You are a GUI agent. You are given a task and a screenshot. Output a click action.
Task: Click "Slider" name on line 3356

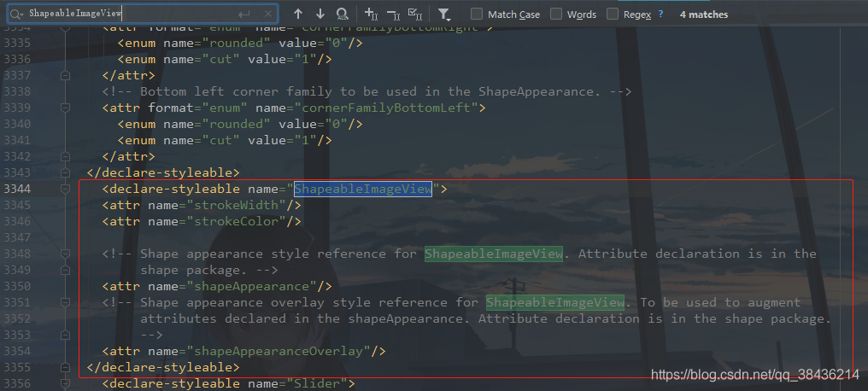(317, 383)
